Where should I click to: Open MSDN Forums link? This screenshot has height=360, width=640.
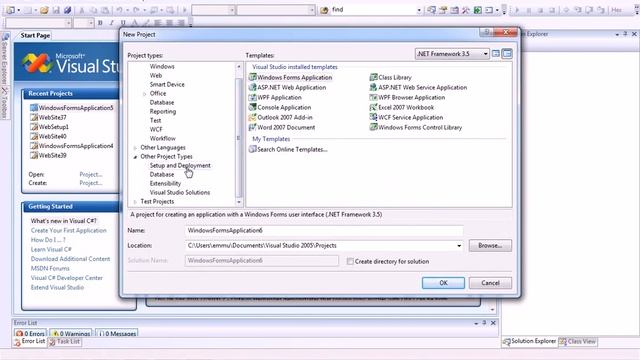50,269
